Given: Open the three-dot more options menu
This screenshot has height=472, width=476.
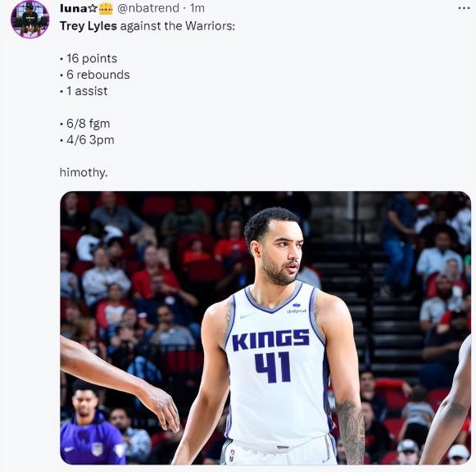Looking at the screenshot, I should [x=464, y=8].
